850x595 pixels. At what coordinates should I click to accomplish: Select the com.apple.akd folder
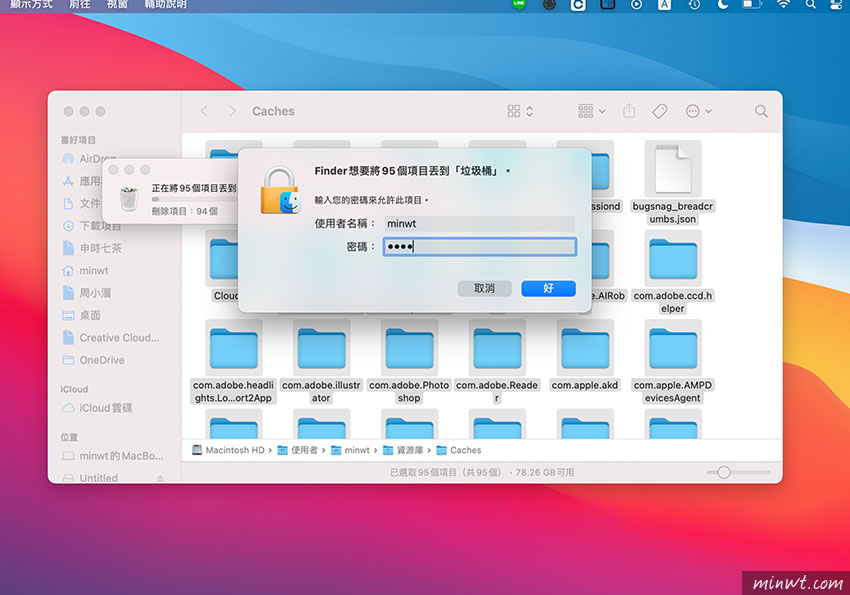pos(585,348)
